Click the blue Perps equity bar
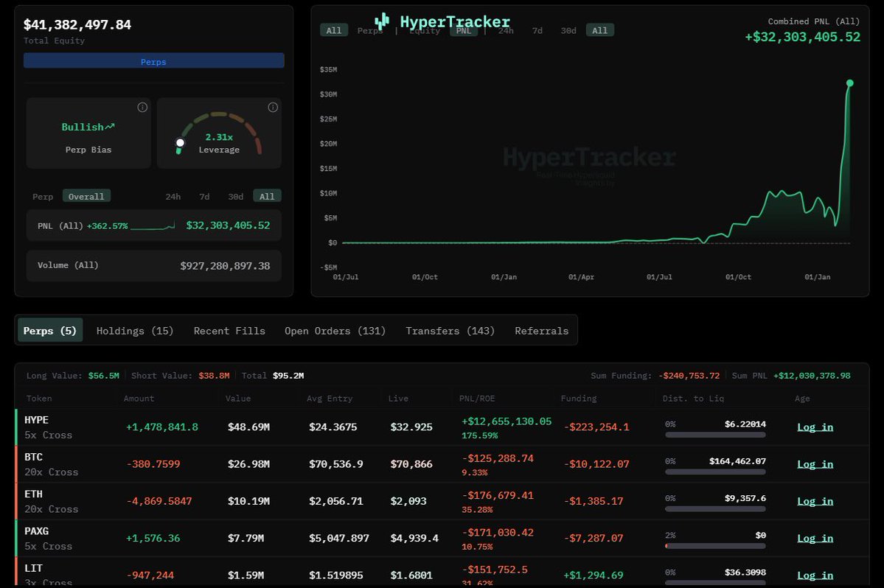The height and width of the screenshot is (588, 884). pyautogui.click(x=153, y=61)
